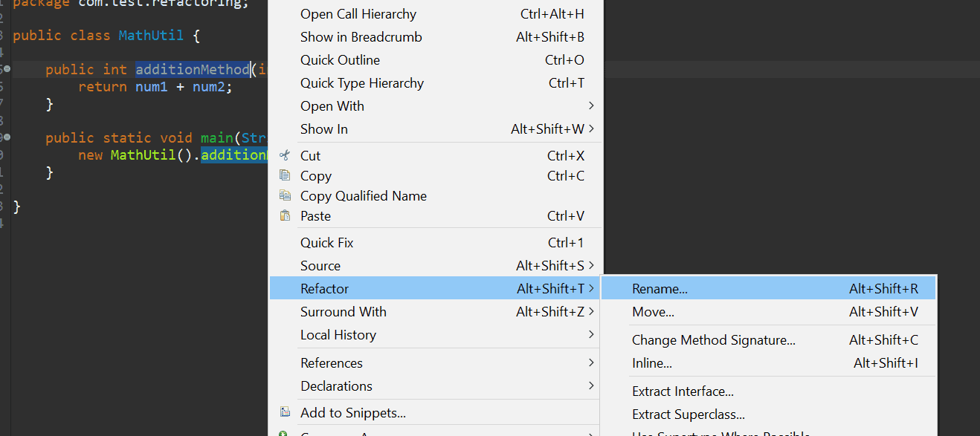Image resolution: width=980 pixels, height=436 pixels.
Task: Click the Copy icon in context menu
Action: pyautogui.click(x=284, y=175)
